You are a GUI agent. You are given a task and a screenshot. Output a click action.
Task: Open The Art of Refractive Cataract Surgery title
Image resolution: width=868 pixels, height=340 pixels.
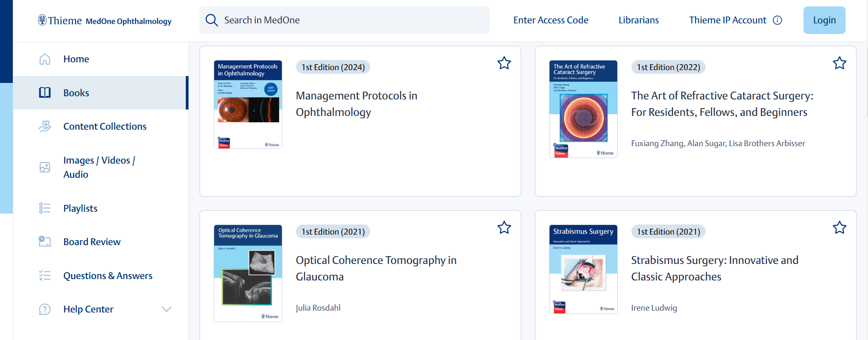(722, 104)
